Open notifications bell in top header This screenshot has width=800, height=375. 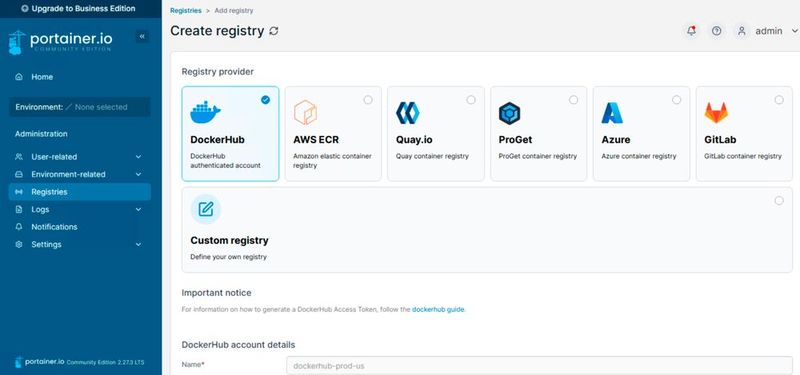click(x=691, y=31)
